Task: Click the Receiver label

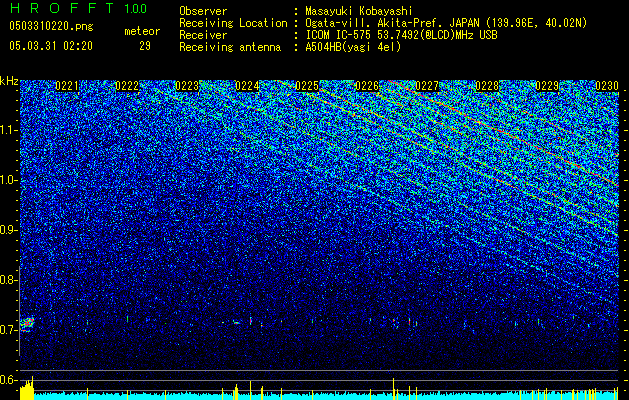Action: point(203,35)
